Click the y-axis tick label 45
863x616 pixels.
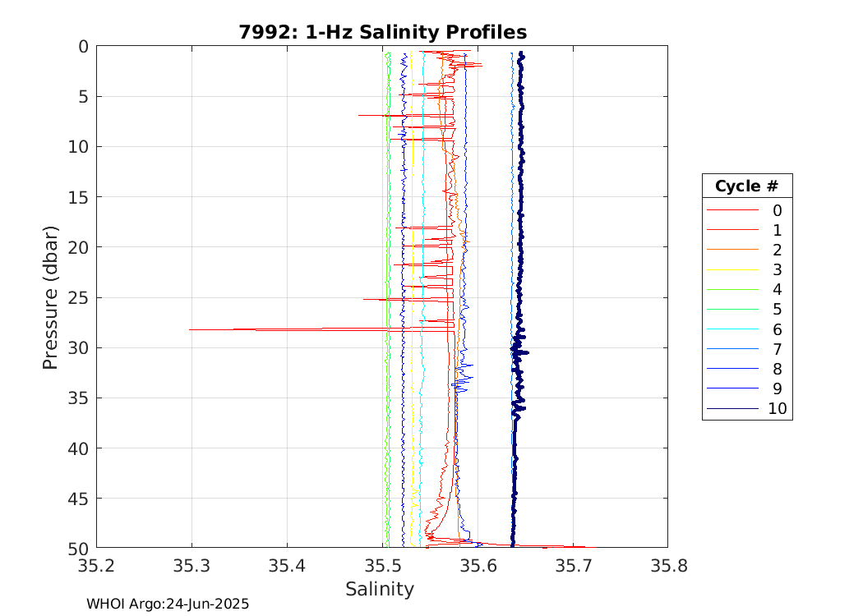point(78,499)
